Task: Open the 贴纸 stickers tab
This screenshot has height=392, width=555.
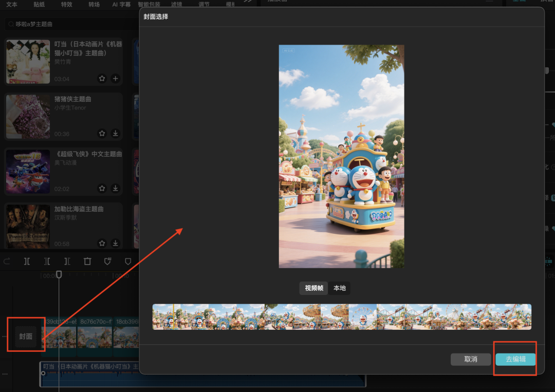Action: click(39, 4)
